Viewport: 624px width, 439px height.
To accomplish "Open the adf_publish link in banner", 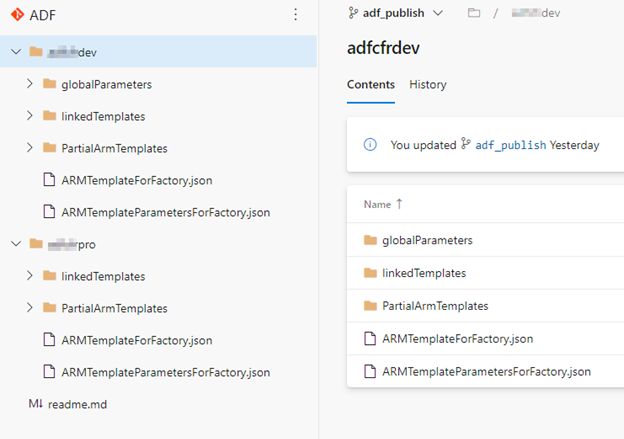I will pos(510,145).
